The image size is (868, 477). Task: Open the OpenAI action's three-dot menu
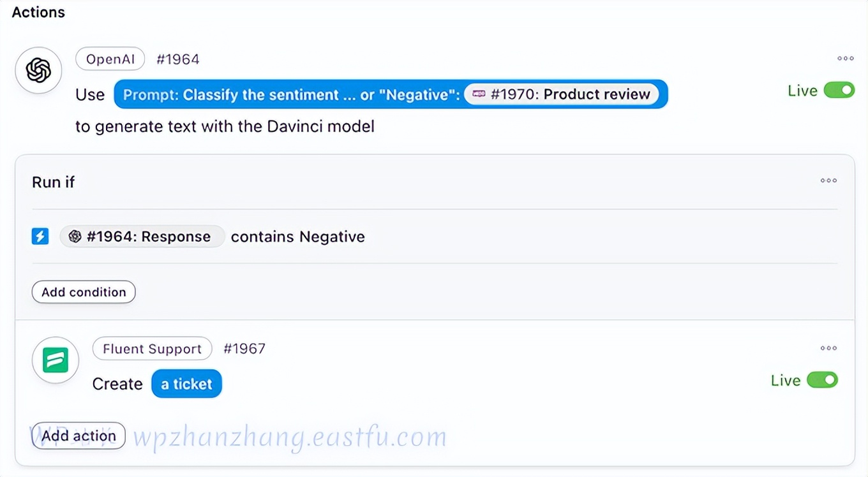click(846, 59)
